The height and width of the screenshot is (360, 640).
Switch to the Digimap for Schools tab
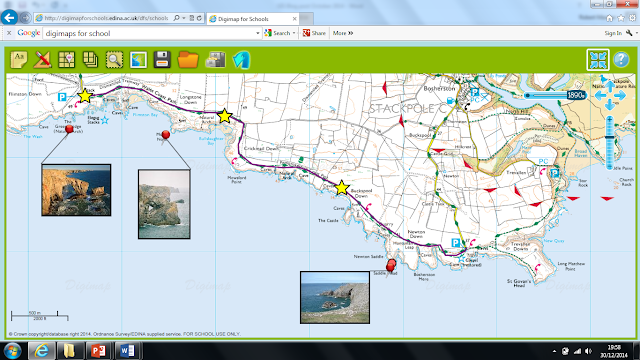point(253,19)
